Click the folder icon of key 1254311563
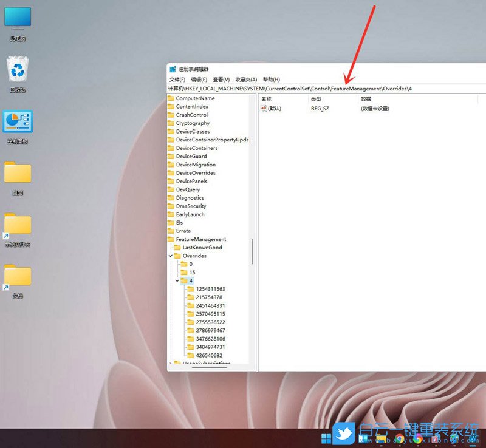The width and height of the screenshot is (486, 448). pos(191,289)
